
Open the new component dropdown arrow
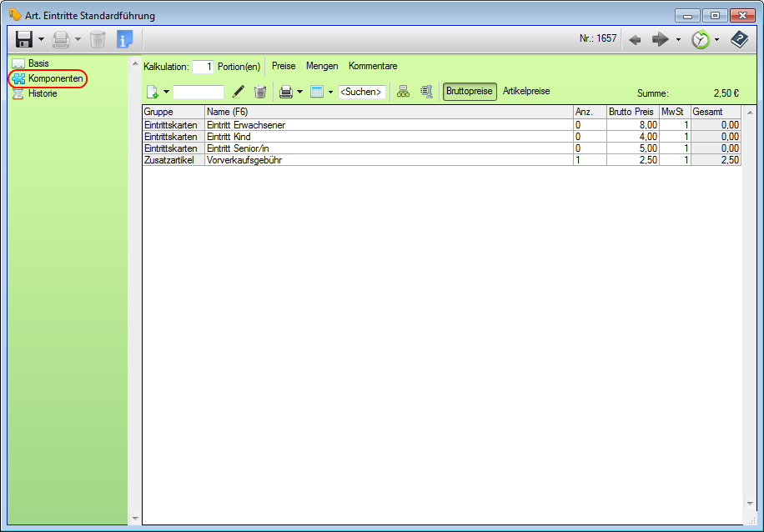tap(166, 92)
